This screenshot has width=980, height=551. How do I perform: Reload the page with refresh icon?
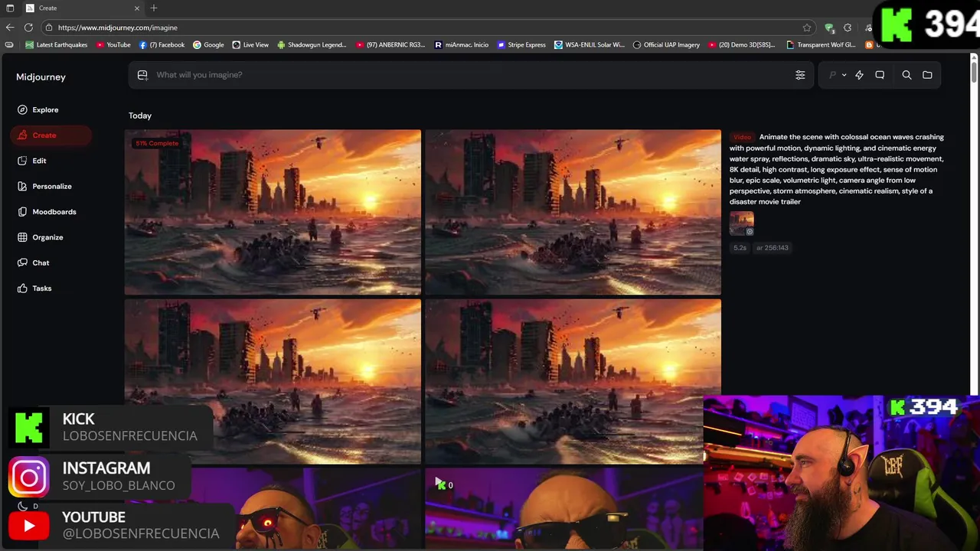(x=28, y=28)
